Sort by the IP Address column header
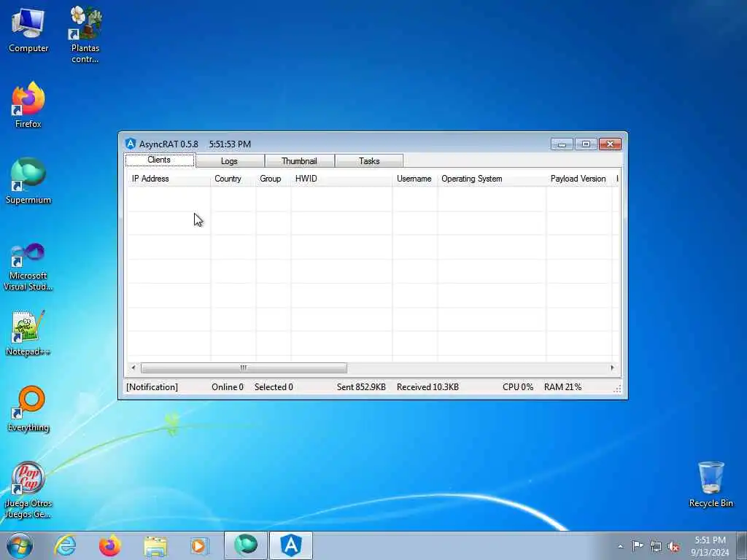 click(x=169, y=179)
